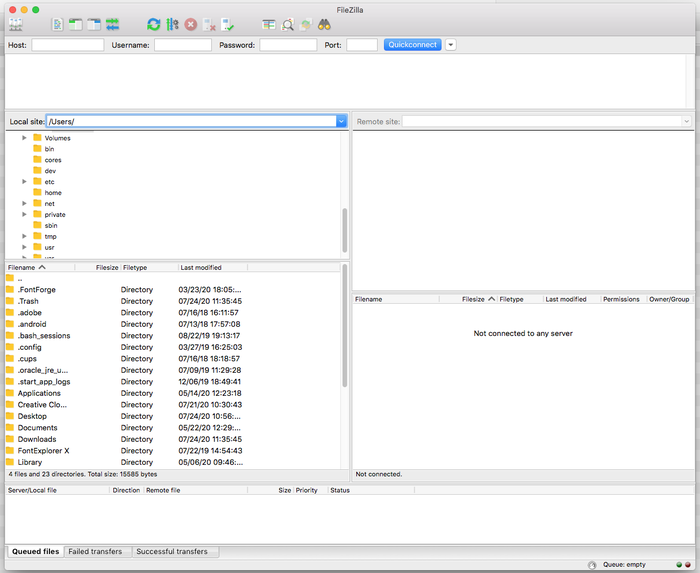
Task: Switch to Queued files tab
Action: coord(35,552)
